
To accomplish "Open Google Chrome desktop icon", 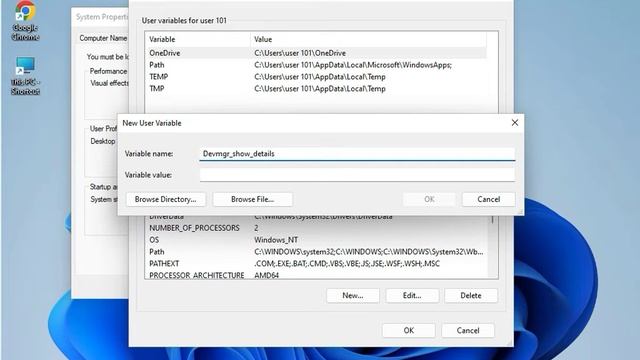I will 25,20.
